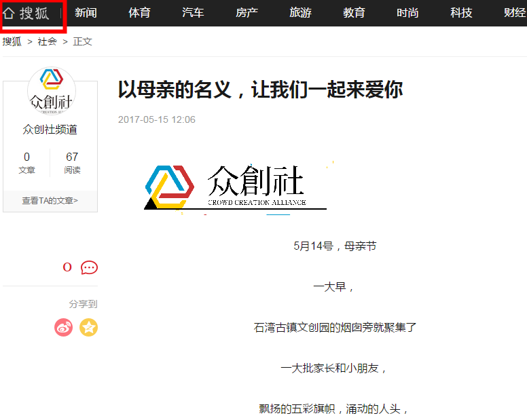
Task: Click the line 石湾古镇文创园的烟囱旁就聚集了
Action: click(x=335, y=327)
